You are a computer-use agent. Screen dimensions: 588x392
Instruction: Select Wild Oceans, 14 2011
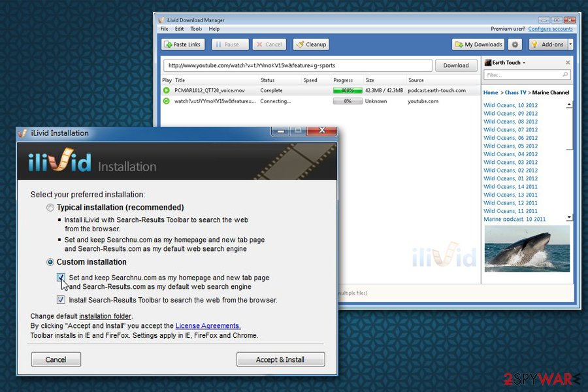510,186
